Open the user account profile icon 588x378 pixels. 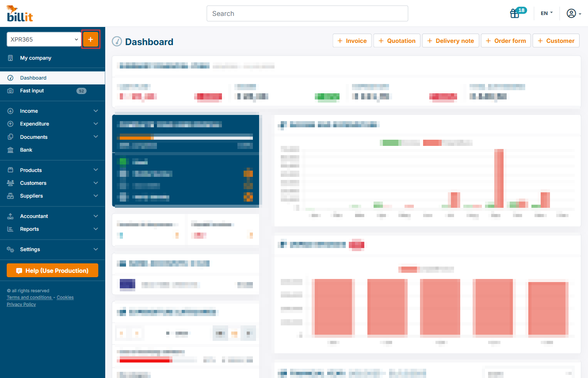571,13
